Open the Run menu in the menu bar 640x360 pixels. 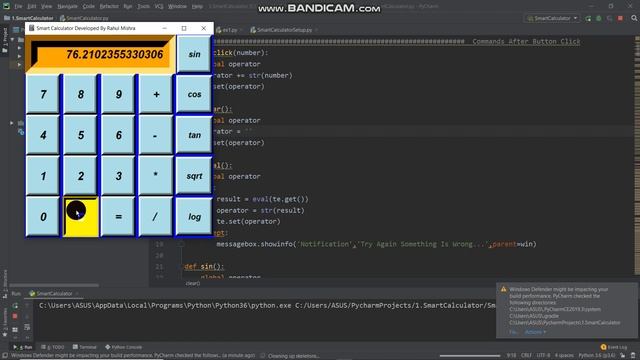(x=128, y=6)
